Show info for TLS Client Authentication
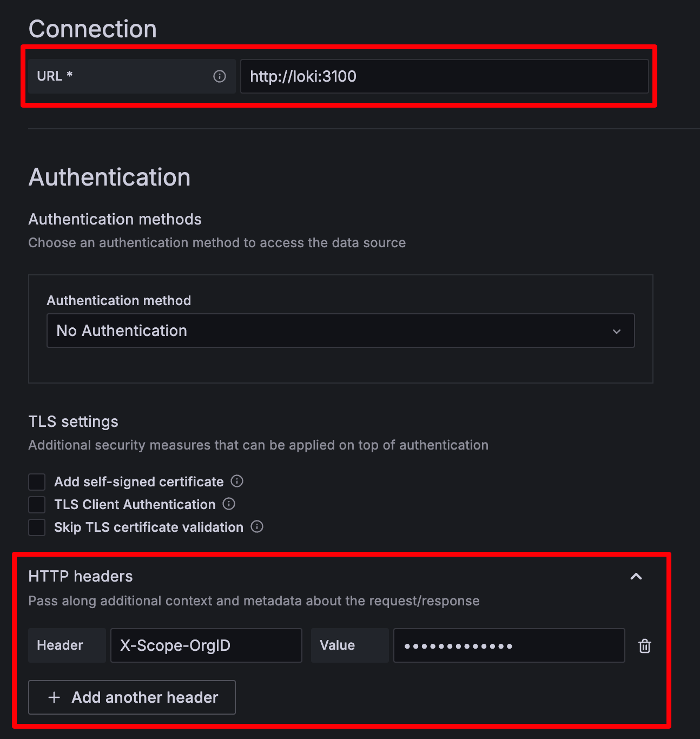Image resolution: width=700 pixels, height=739 pixels. coord(229,504)
